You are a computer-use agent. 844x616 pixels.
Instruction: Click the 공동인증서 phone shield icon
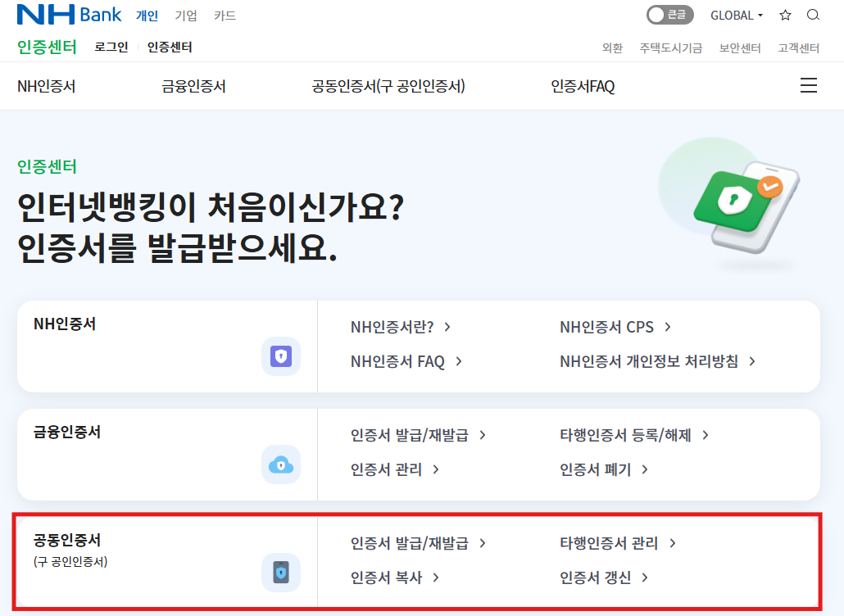pos(281,573)
